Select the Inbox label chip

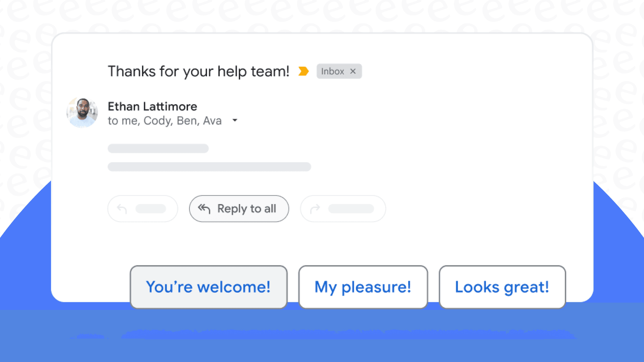333,71
